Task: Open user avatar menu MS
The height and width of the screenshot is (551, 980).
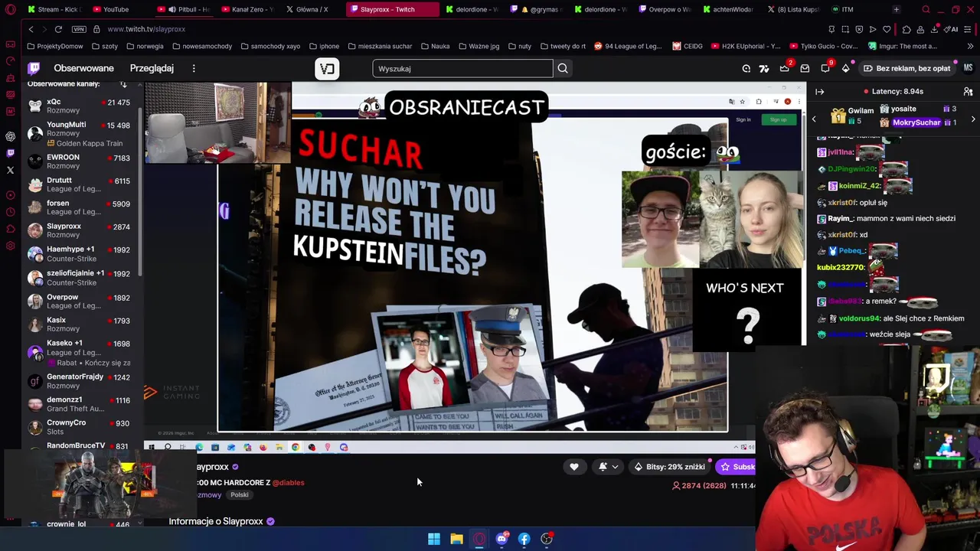Action: coord(968,68)
